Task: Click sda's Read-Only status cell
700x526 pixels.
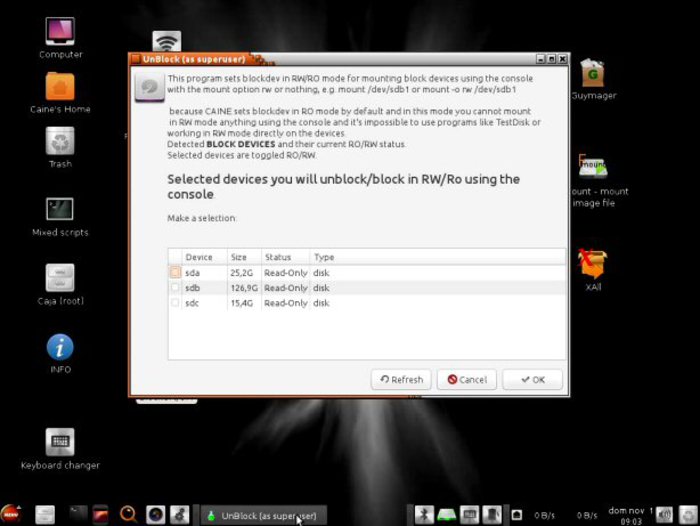Action: (x=286, y=273)
